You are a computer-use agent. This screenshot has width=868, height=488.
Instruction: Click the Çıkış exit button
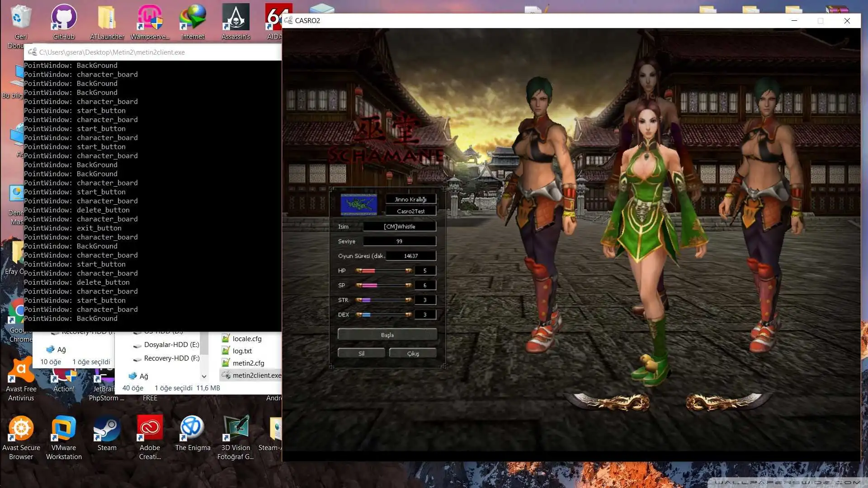click(x=413, y=353)
